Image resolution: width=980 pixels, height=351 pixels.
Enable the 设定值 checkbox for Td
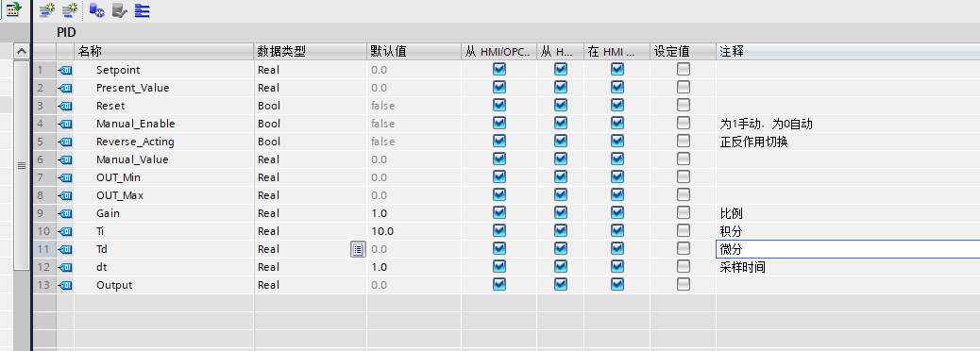tap(684, 249)
